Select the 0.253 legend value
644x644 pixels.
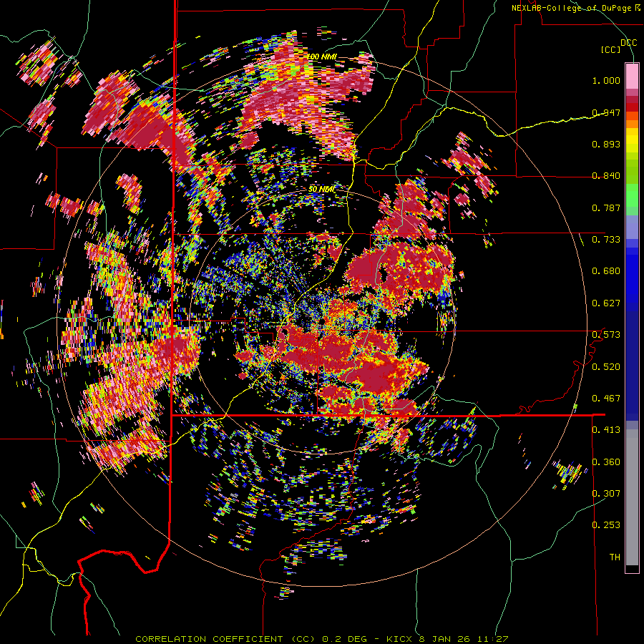click(606, 525)
